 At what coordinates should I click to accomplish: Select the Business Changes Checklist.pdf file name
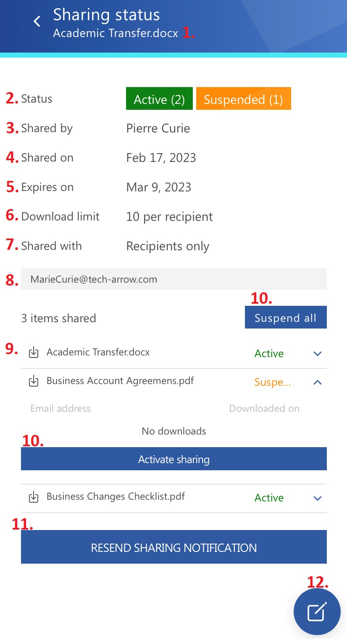(x=116, y=497)
